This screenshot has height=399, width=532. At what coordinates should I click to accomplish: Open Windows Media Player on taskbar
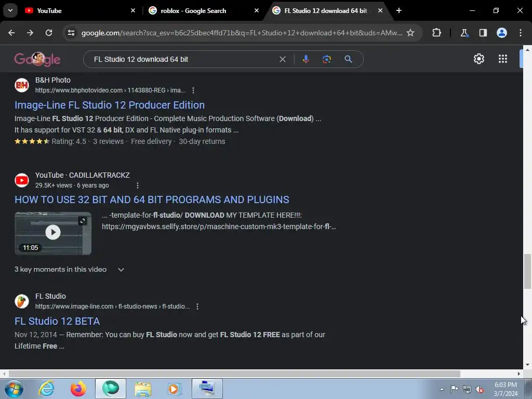coord(175,389)
